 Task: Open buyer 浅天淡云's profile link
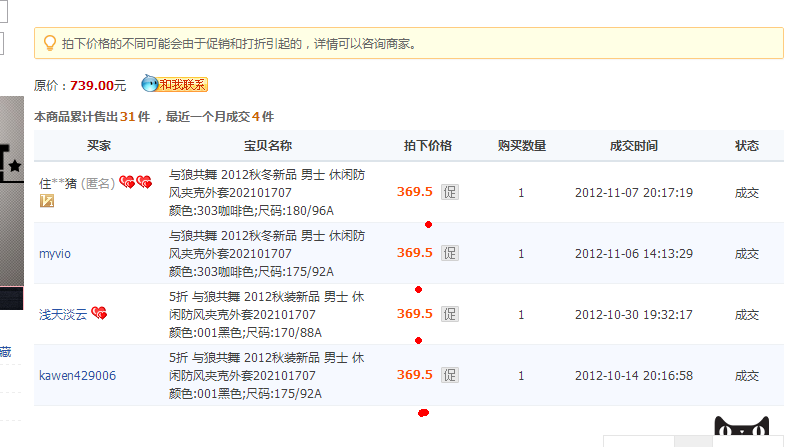pyautogui.click(x=62, y=315)
